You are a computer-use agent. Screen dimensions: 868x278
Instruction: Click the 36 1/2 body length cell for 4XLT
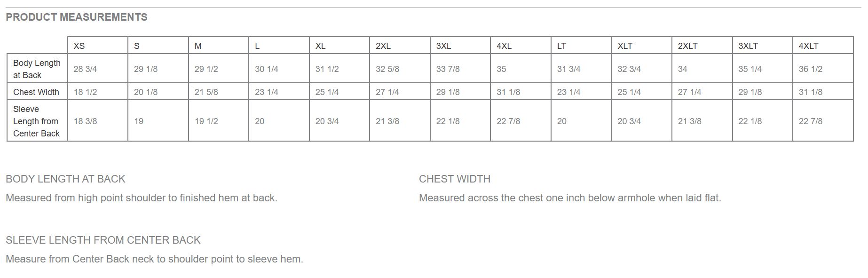point(823,69)
